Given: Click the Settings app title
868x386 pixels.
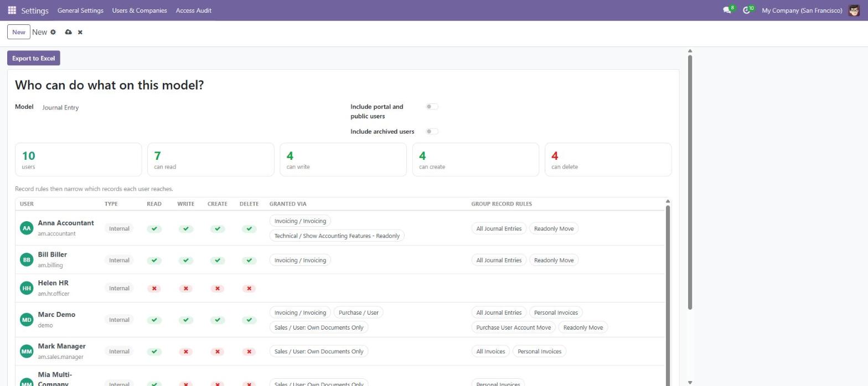Looking at the screenshot, I should 35,11.
